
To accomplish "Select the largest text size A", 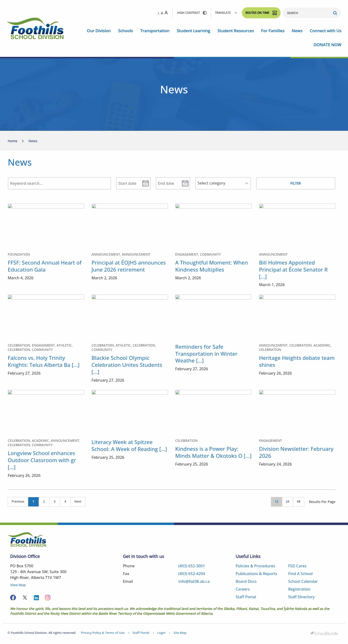I will 166,13.
